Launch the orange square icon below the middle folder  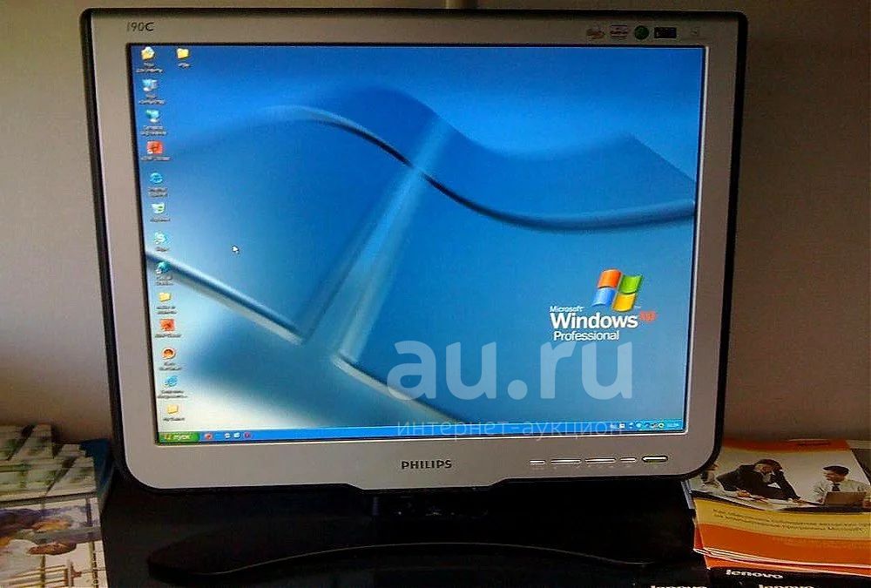[x=167, y=325]
